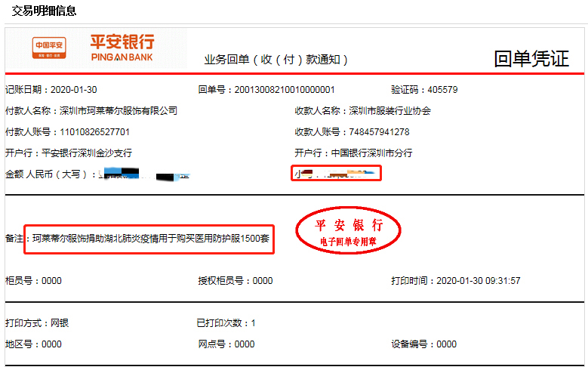The image size is (588, 367).
Task: Click the red-boxed 备注 remark text
Action: coord(149,239)
